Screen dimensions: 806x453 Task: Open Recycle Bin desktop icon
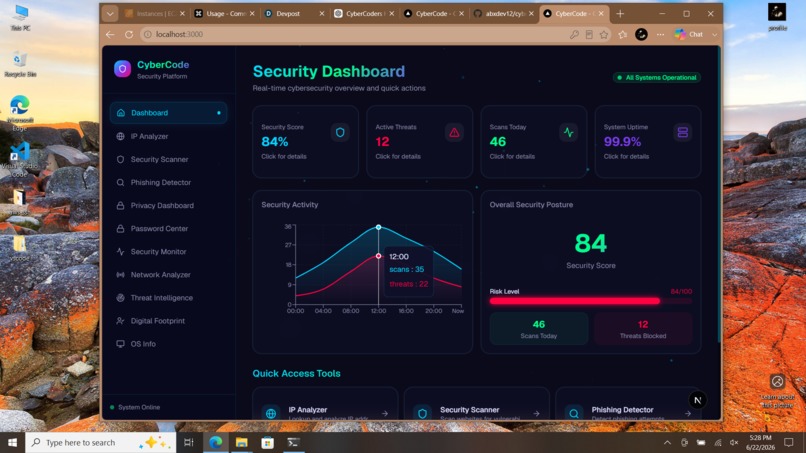[x=20, y=64]
